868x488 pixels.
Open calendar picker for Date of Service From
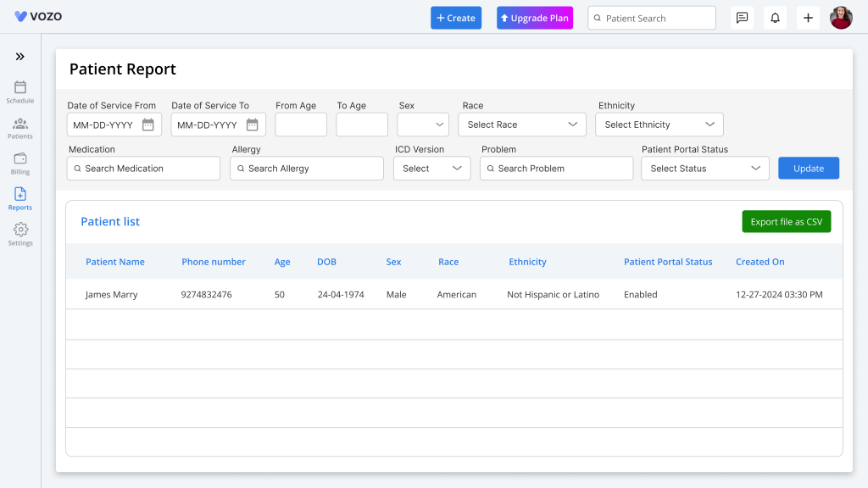tap(148, 125)
